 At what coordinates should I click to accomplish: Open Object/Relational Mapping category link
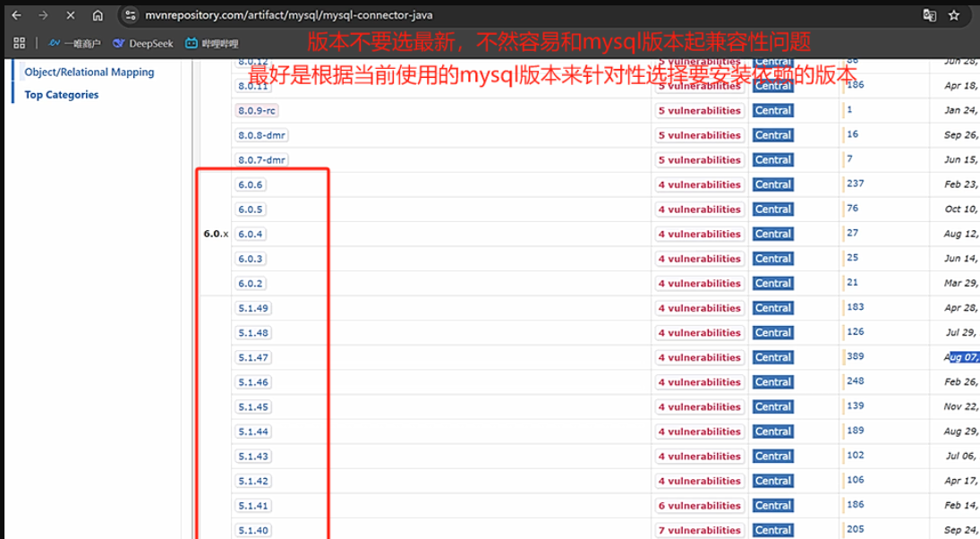[x=89, y=72]
